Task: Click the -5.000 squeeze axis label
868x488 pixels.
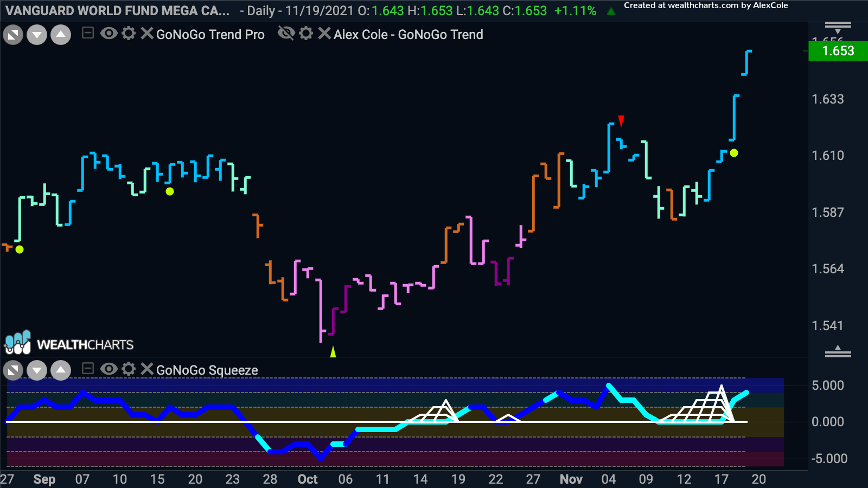Action: (828, 459)
